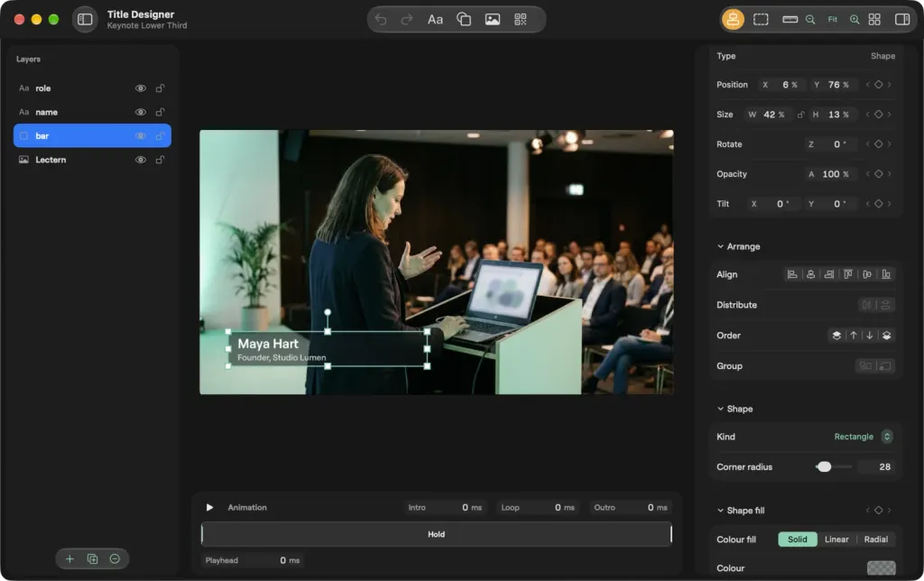Add a shape layer from toolbar
Screen dimensions: 924x581
(464, 20)
